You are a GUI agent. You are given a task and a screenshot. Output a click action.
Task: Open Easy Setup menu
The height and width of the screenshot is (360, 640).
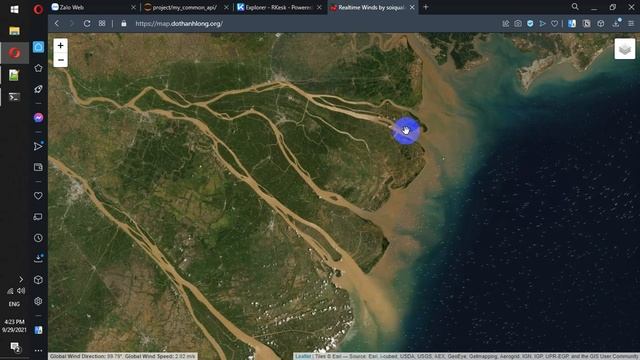(631, 24)
